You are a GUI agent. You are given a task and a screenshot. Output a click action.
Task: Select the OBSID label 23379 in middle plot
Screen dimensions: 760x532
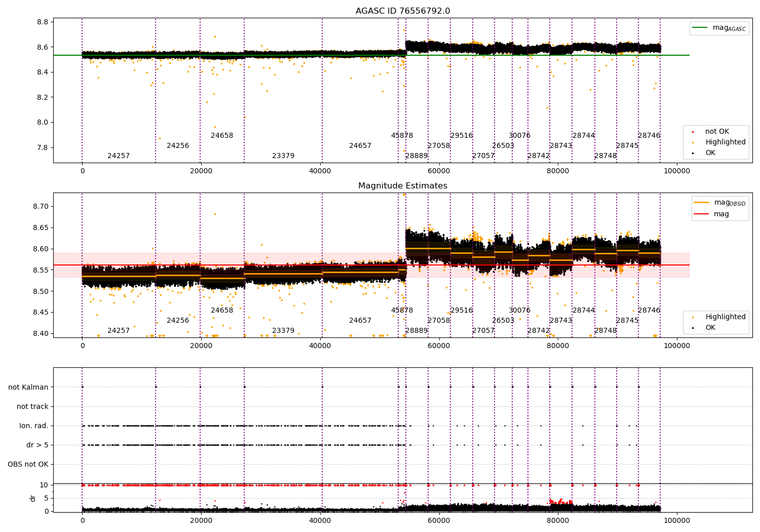tap(283, 331)
